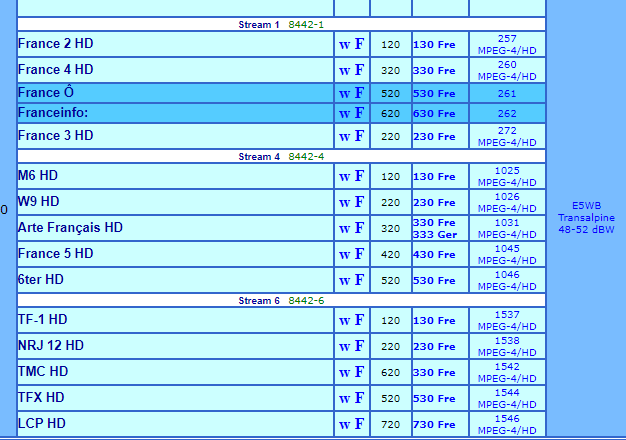This screenshot has width=626, height=440.
Task: Open the F link in TFX HD row
Action: [359, 397]
